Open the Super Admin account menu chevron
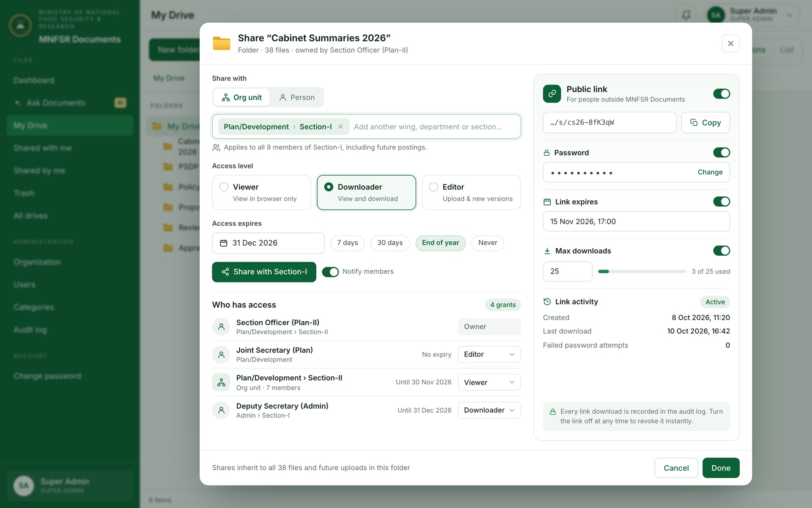Screen dimensions: 812x508 pos(789,15)
